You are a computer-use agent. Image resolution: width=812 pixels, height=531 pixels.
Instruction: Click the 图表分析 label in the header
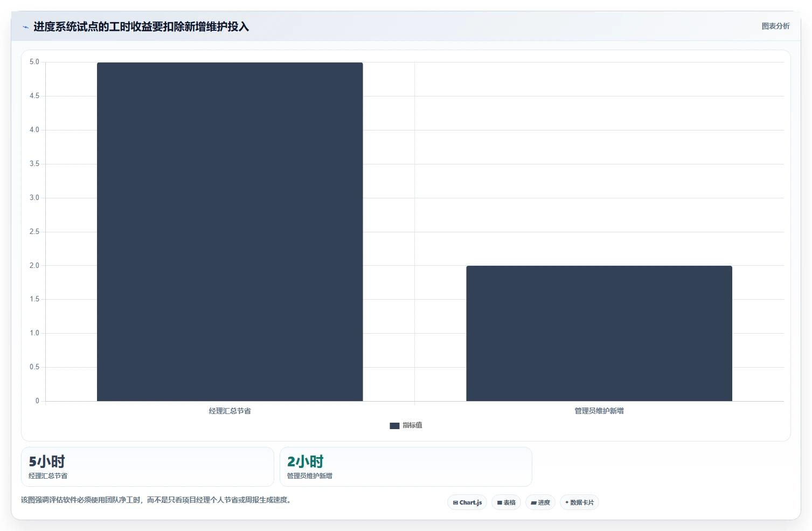pos(775,26)
